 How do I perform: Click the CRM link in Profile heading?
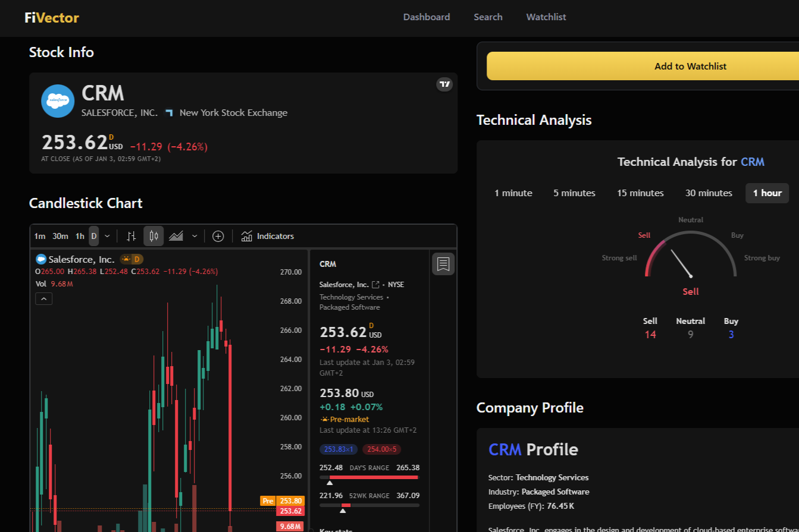[505, 449]
